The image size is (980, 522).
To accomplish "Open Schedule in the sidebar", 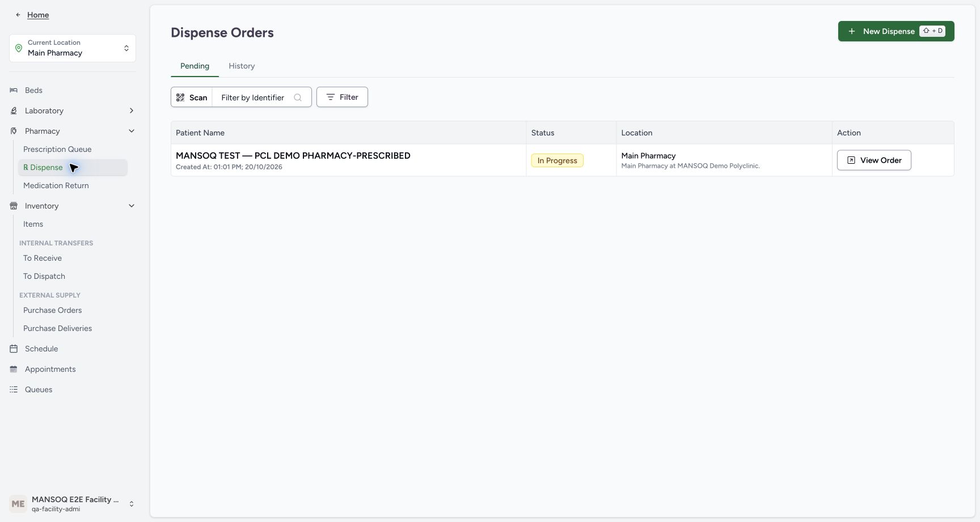I will [41, 349].
